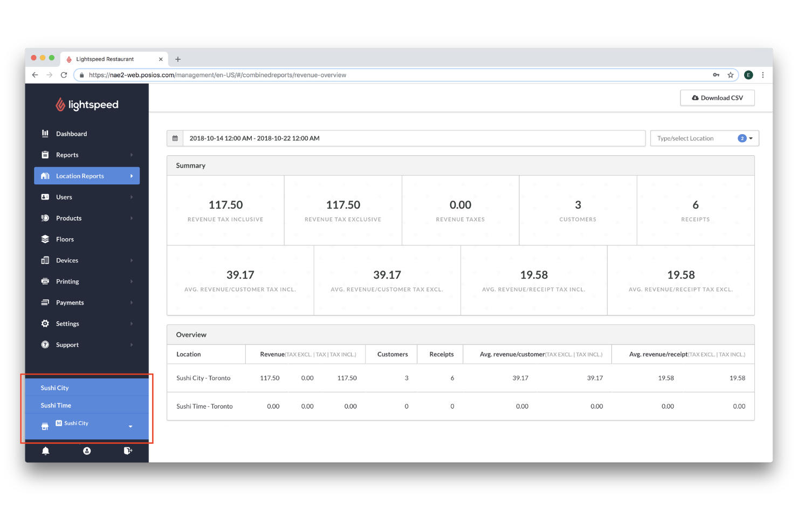Screen dimensions: 798x532
Task: Click the Payments sidebar entry
Action: [70, 302]
